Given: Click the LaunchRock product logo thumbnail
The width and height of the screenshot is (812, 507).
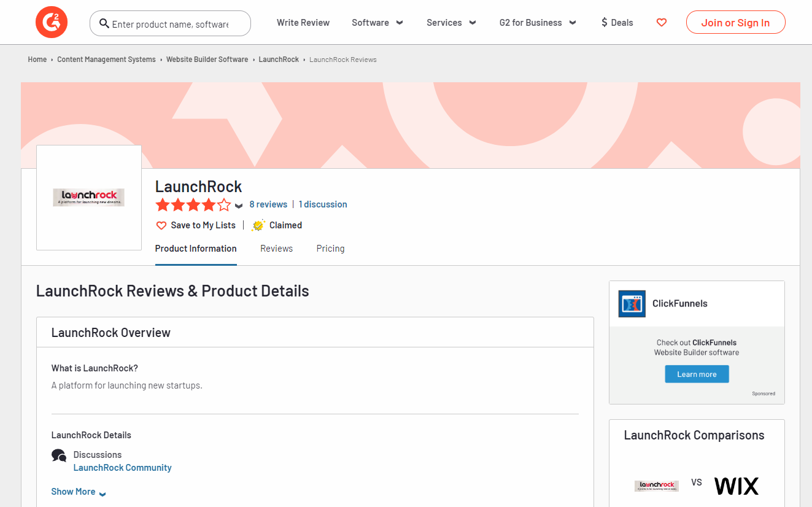Looking at the screenshot, I should pyautogui.click(x=89, y=198).
